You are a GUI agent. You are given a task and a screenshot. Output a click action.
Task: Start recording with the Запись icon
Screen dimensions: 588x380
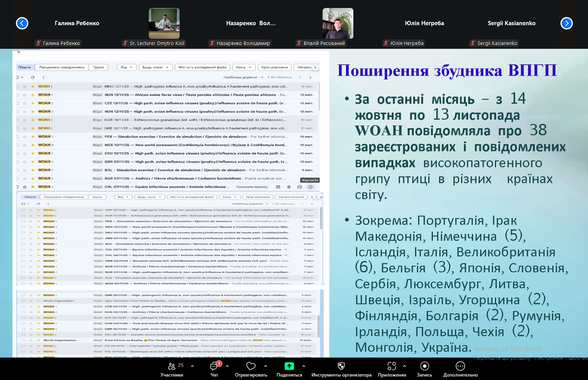click(424, 366)
